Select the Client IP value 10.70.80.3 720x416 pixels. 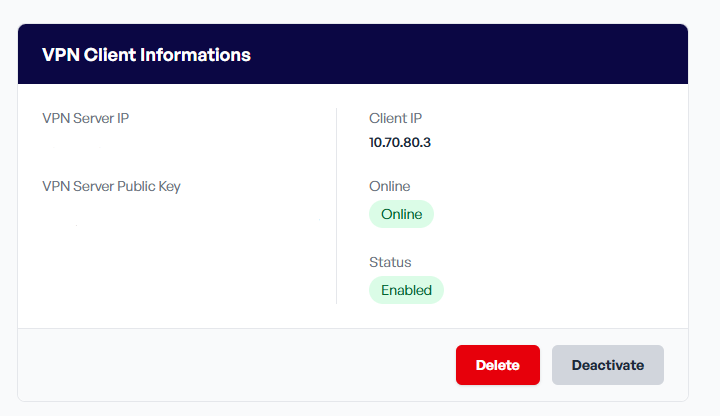(x=399, y=142)
